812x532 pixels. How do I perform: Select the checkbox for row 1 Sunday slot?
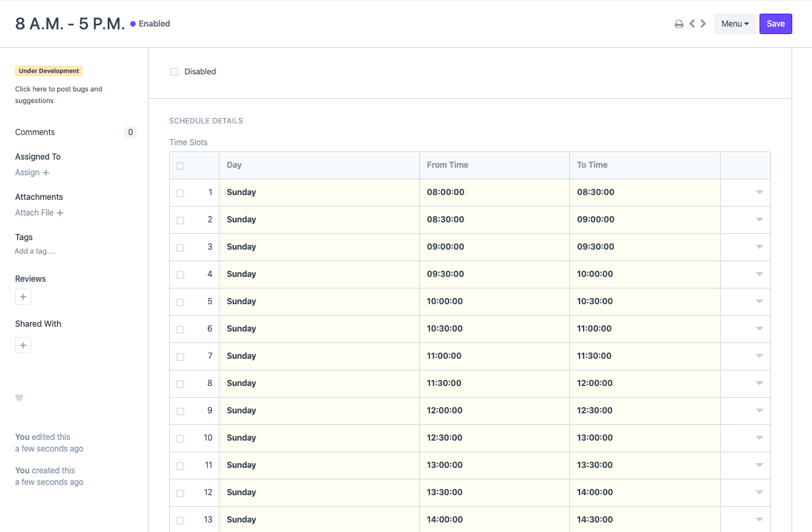pos(180,192)
